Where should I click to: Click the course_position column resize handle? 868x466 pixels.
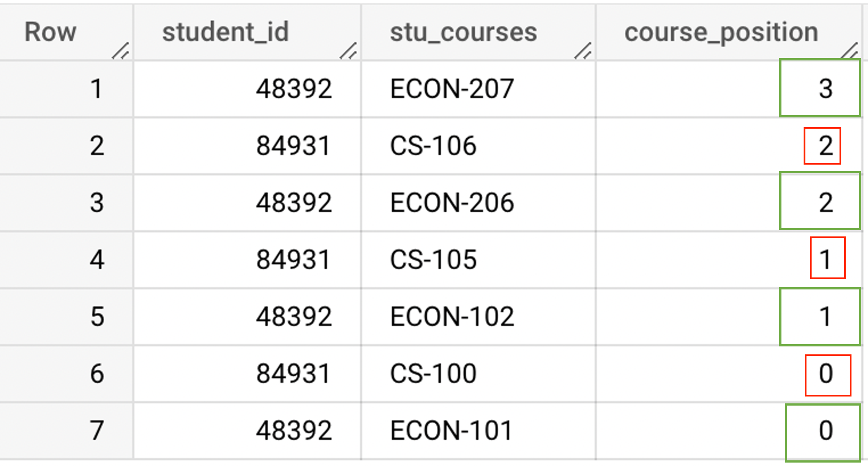(849, 51)
